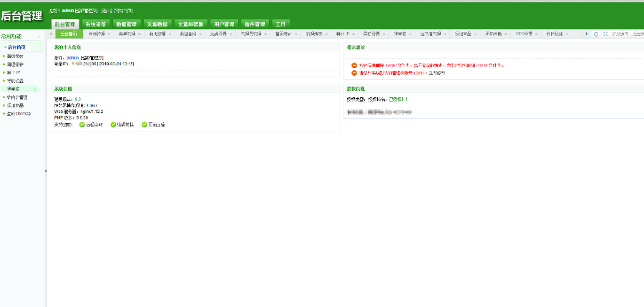Click the green 已授权 status text
Image resolution: width=644 pixels, height=307 pixels.
pos(399,99)
